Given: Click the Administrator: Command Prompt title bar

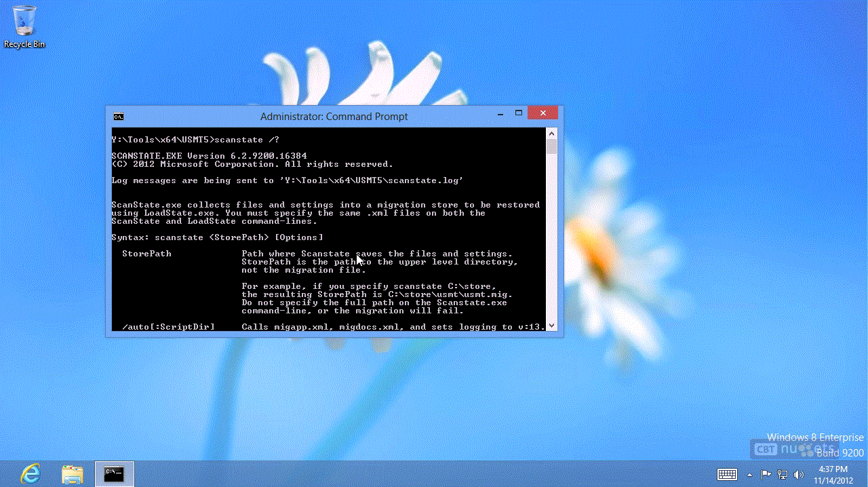Looking at the screenshot, I should pos(334,116).
